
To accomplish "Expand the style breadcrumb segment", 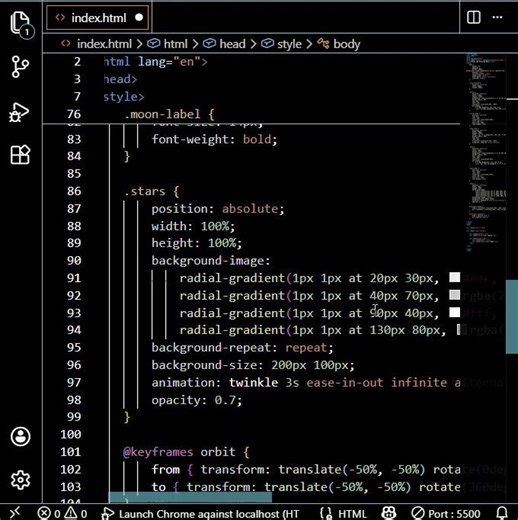I will 281,44.
